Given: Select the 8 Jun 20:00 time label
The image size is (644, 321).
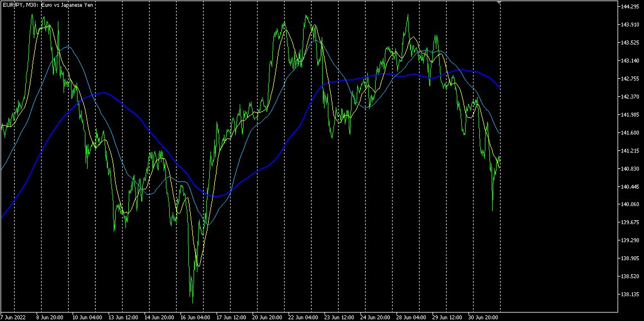Looking at the screenshot, I should 50,317.
